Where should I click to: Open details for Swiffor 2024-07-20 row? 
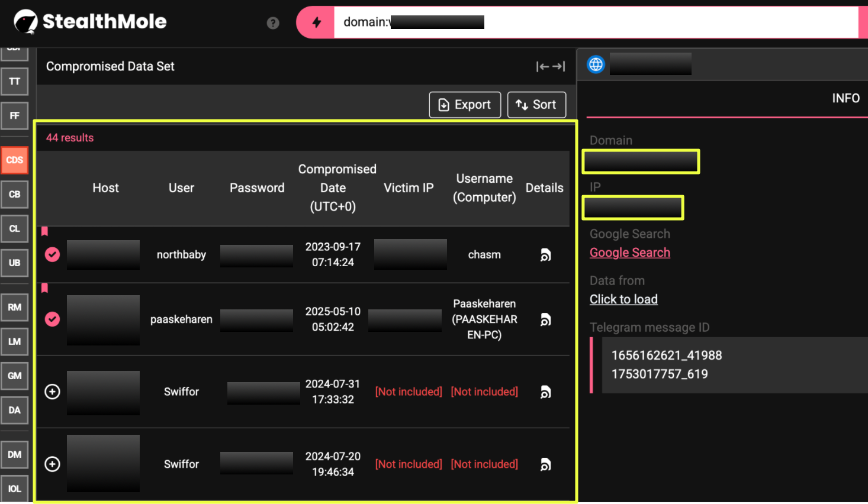[545, 465]
